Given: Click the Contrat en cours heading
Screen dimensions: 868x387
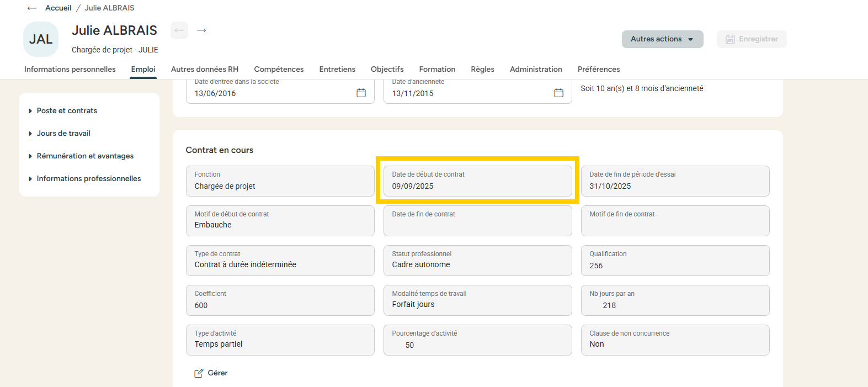Looking at the screenshot, I should (x=220, y=150).
